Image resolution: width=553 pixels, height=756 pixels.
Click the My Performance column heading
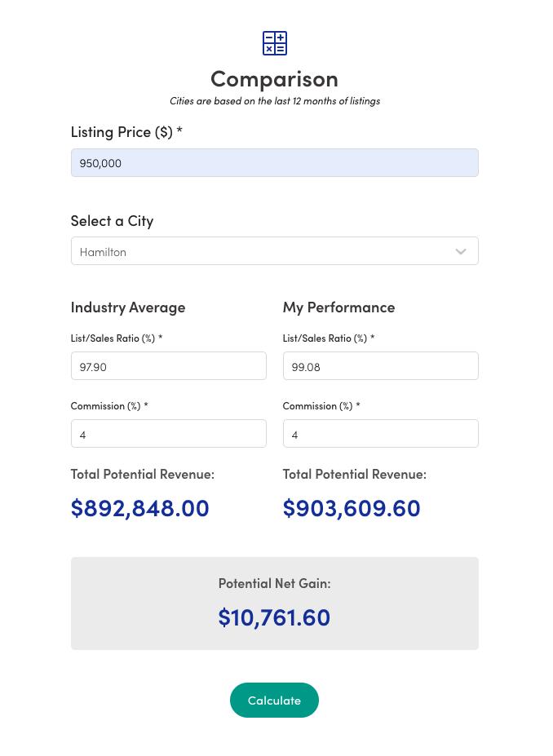tap(338, 307)
